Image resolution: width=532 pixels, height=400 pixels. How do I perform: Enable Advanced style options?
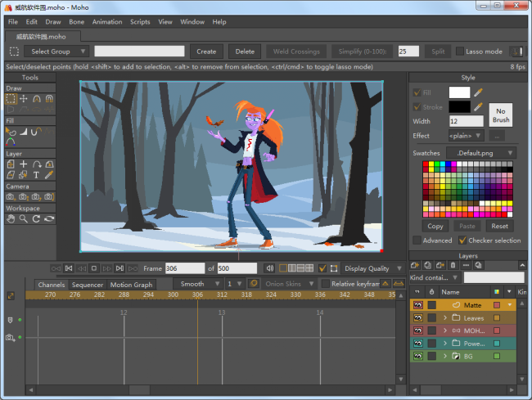coord(417,240)
